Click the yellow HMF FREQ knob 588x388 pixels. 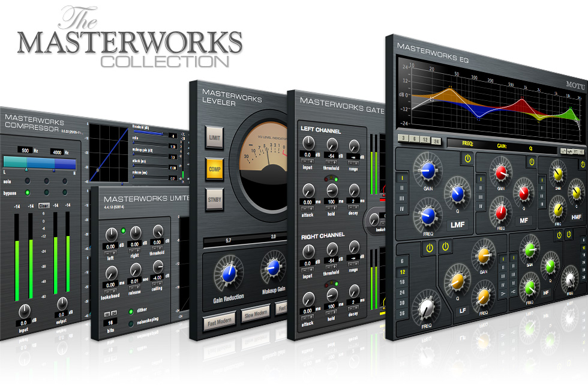[x=557, y=210]
